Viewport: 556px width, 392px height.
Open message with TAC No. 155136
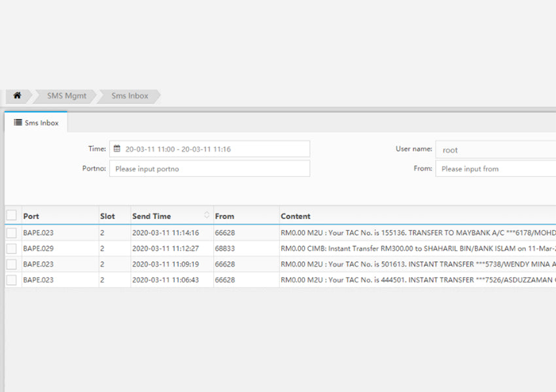point(419,233)
